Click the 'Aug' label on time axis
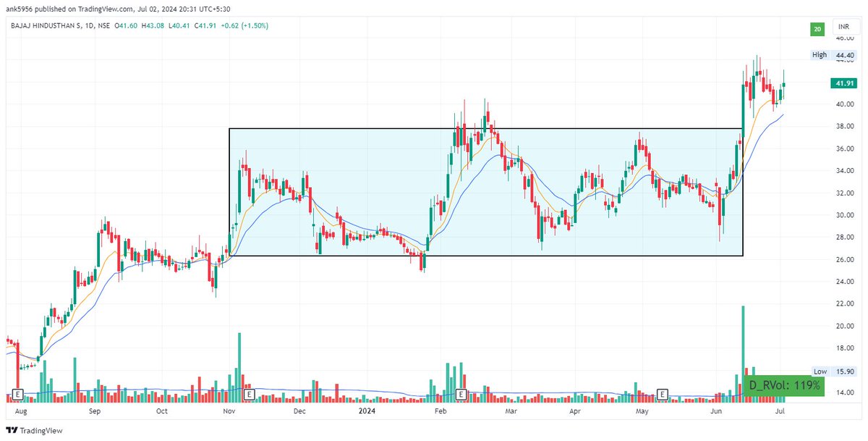868x441 pixels. [20, 411]
